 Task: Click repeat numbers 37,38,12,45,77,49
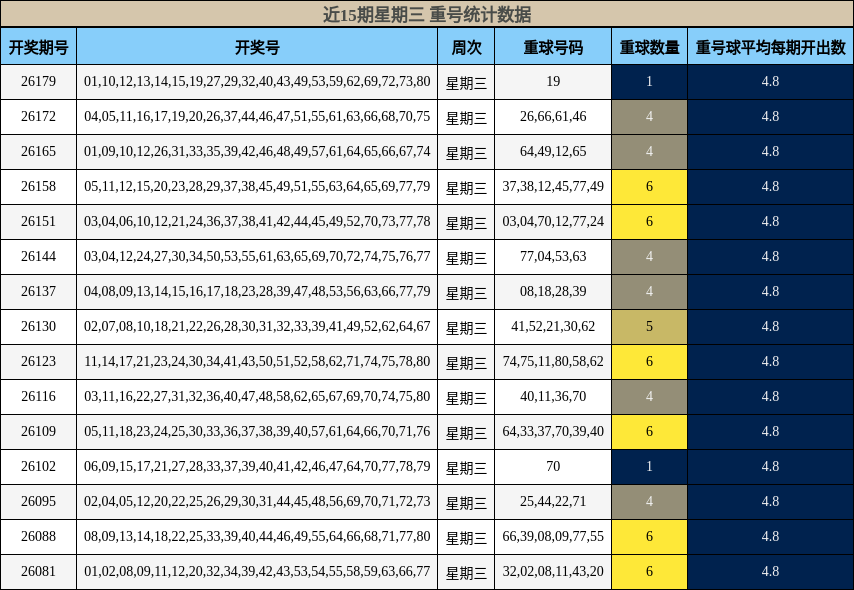(553, 186)
